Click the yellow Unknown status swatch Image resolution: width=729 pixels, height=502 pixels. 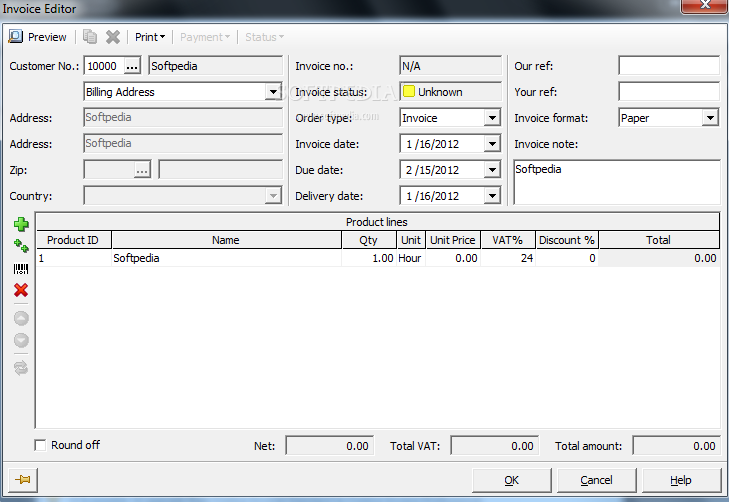tap(409, 92)
